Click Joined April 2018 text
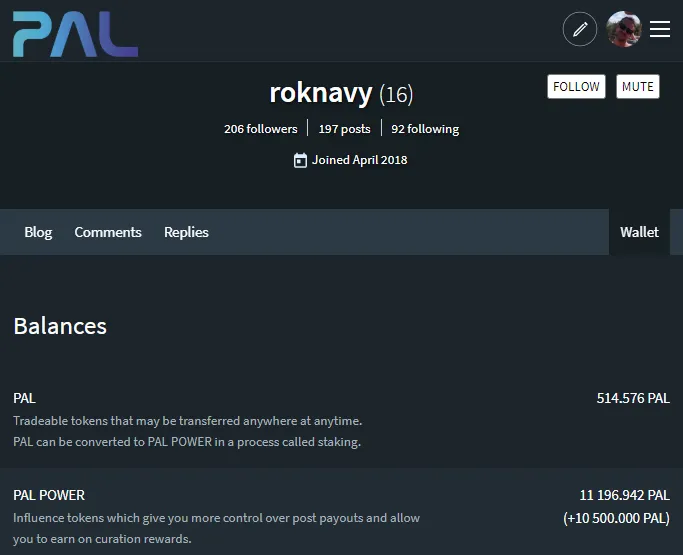Screen dimensions: 683x555 (x=360, y=160)
